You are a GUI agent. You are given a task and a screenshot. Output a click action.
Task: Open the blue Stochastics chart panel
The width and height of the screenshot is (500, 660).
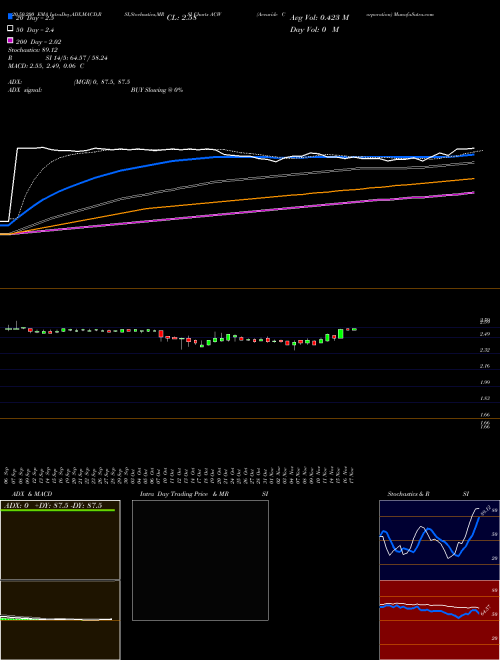point(439,540)
